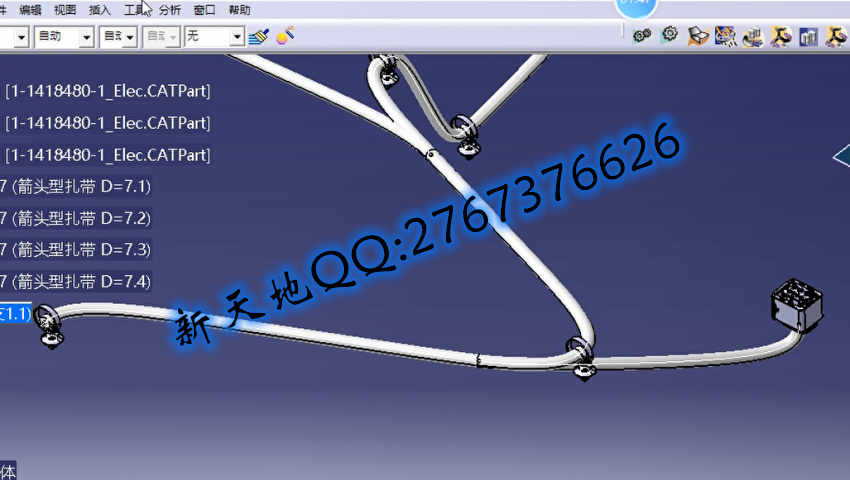Click the orange open-box catalog icon

[x=698, y=37]
